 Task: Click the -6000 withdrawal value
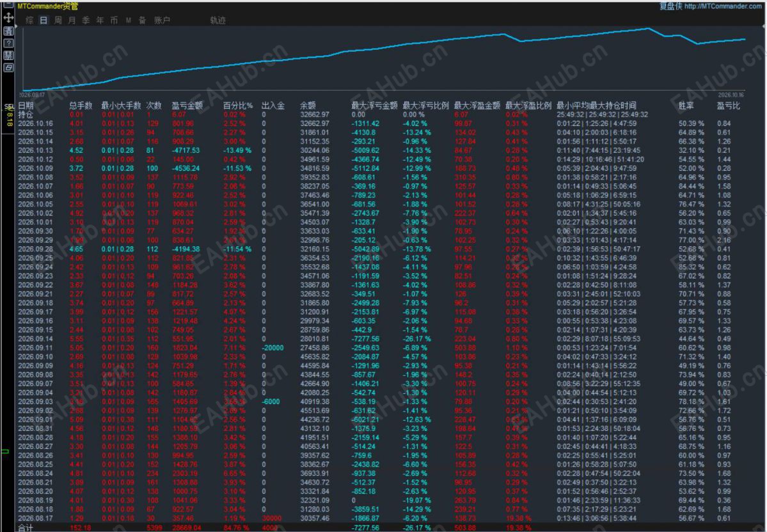click(271, 402)
